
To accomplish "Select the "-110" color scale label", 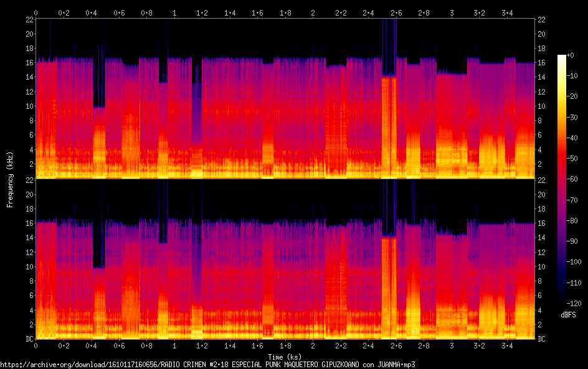I will click(x=574, y=283).
